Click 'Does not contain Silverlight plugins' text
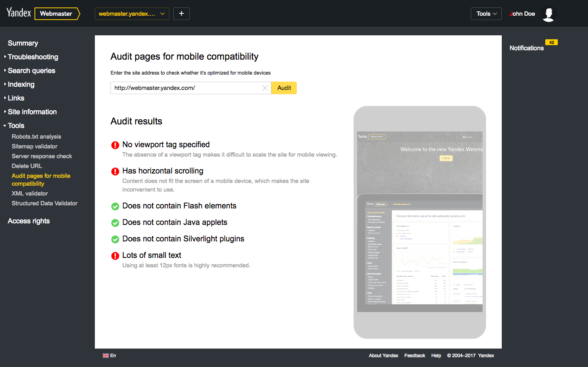 183,239
